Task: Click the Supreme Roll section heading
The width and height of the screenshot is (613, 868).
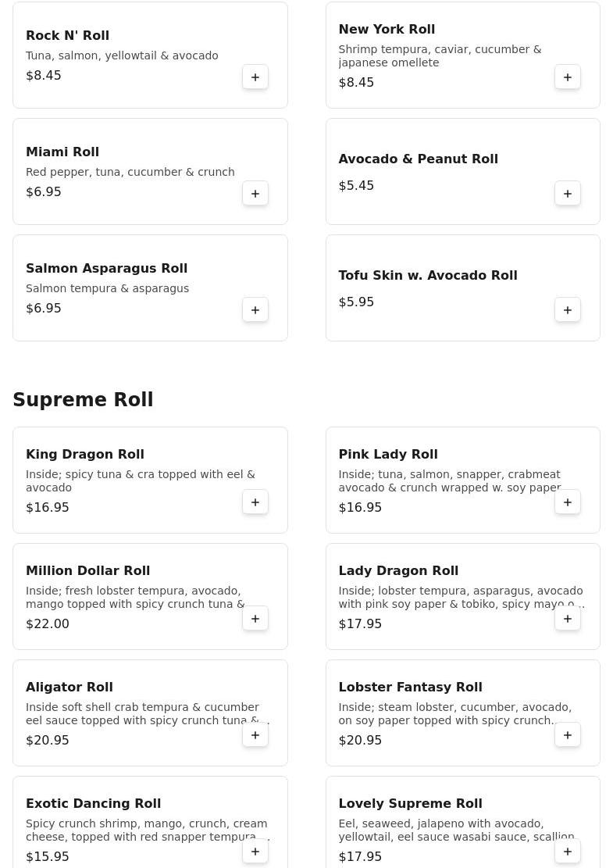Action: click(83, 400)
